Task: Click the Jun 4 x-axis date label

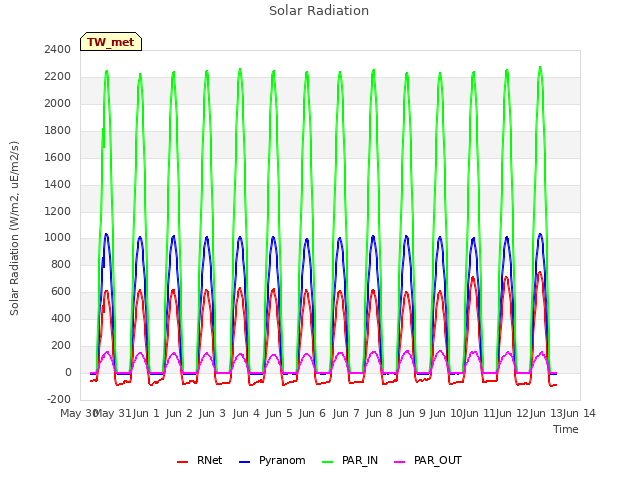Action: tap(246, 413)
